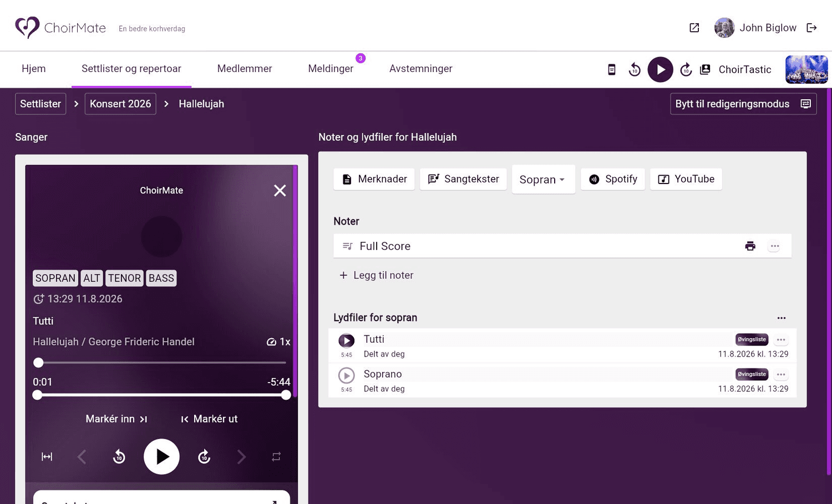Open the YouTube link button
832x504 pixels.
(x=686, y=179)
